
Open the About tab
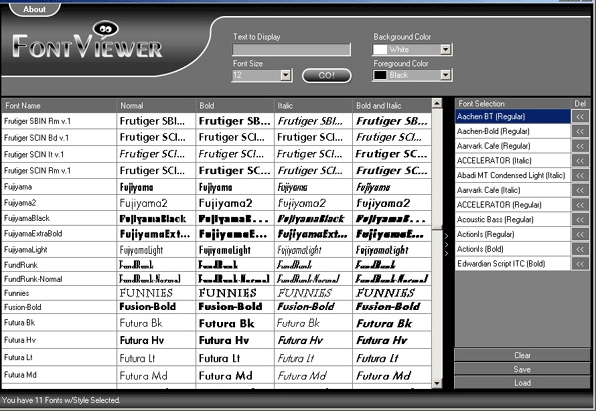click(x=34, y=9)
